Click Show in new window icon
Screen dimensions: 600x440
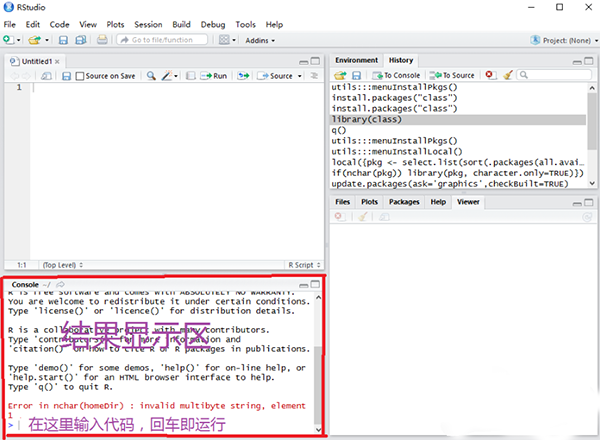[x=46, y=76]
